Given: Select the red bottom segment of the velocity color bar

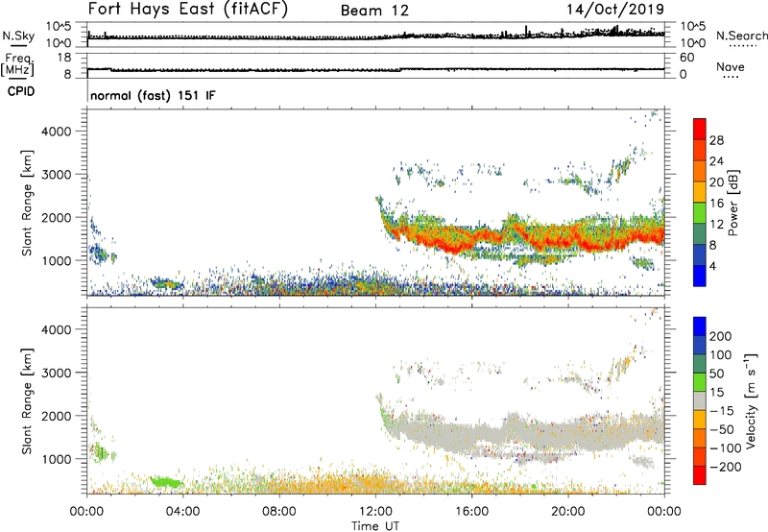Looking at the screenshot, I should 700,475.
